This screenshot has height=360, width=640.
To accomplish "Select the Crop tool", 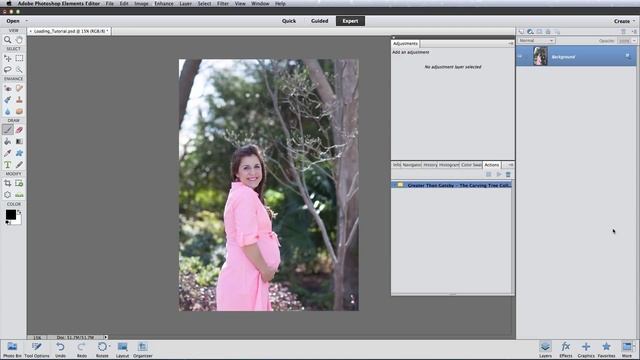I will point(7,183).
